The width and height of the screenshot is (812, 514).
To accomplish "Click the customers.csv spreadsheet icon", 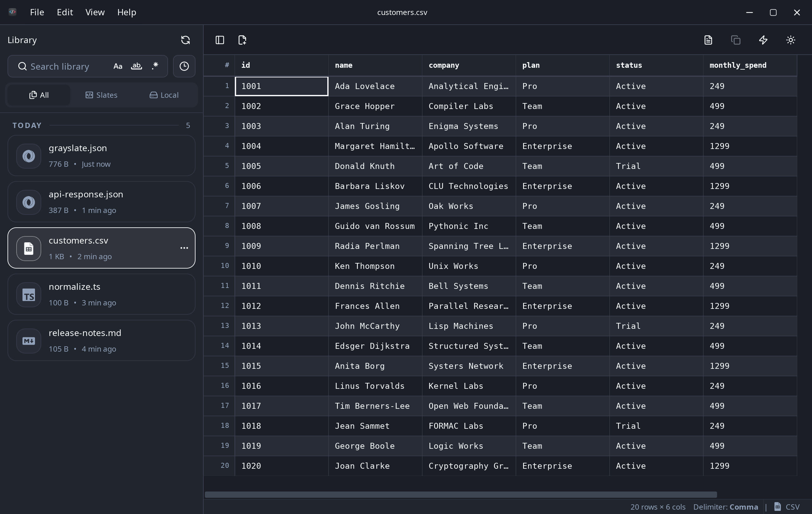I will pyautogui.click(x=29, y=249).
